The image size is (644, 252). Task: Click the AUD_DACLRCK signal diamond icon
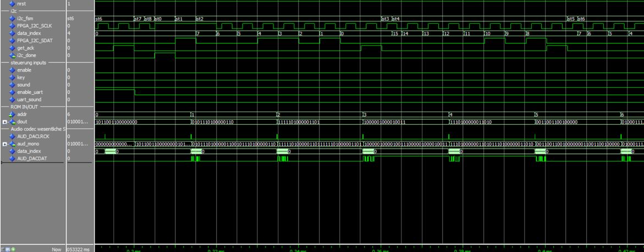(12, 137)
